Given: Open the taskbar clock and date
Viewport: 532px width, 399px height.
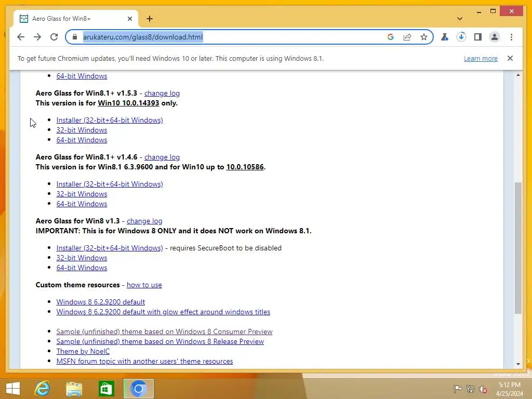Looking at the screenshot, I should click(x=509, y=389).
